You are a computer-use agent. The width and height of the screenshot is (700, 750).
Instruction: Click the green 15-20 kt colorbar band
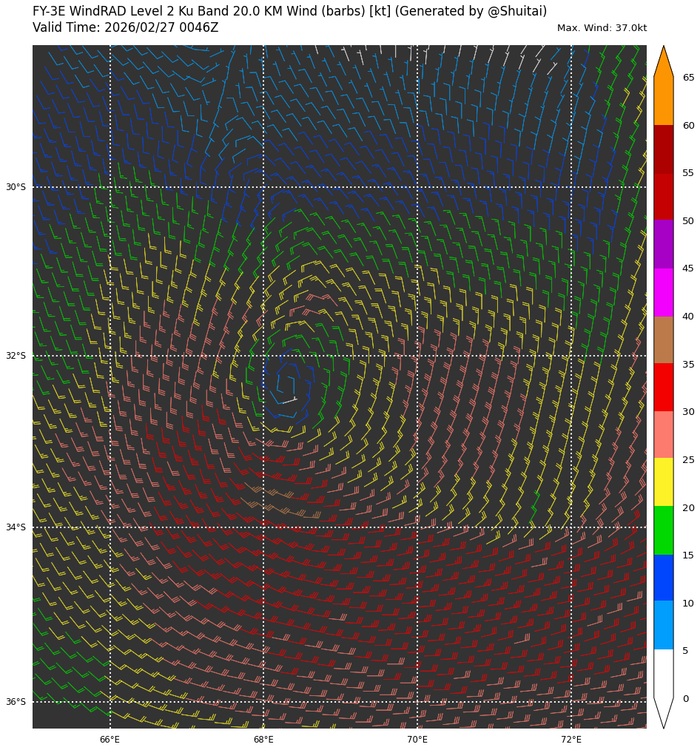click(x=663, y=530)
